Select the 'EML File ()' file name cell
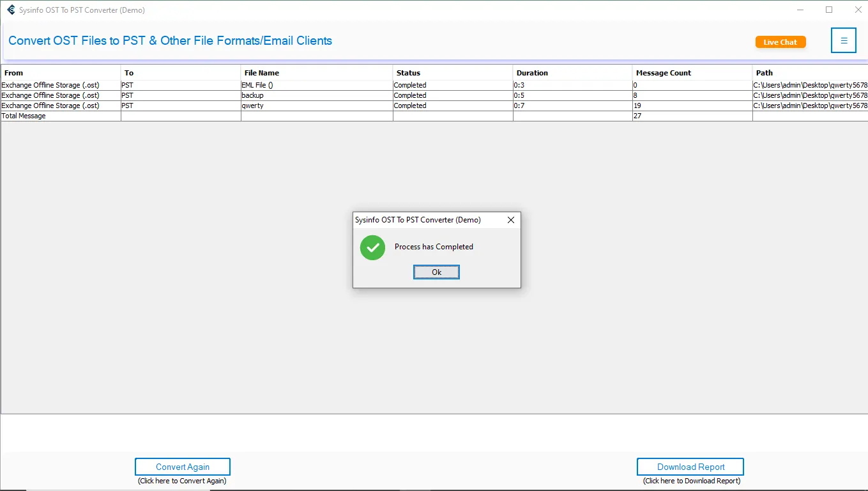This screenshot has width=868, height=491. tap(317, 85)
